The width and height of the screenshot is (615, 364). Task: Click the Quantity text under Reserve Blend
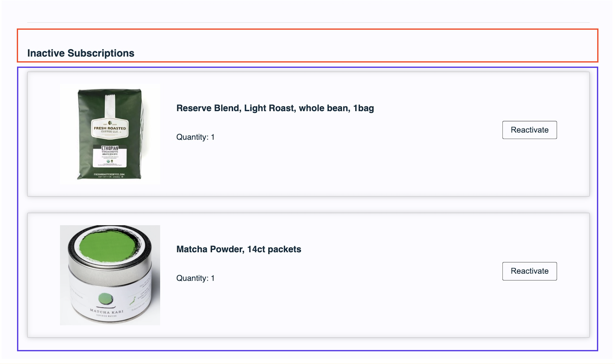195,137
